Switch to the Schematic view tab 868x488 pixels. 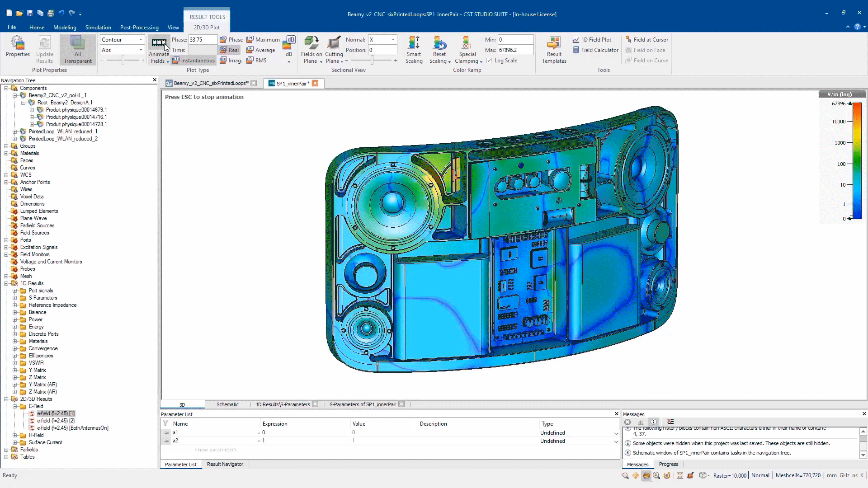(x=227, y=404)
